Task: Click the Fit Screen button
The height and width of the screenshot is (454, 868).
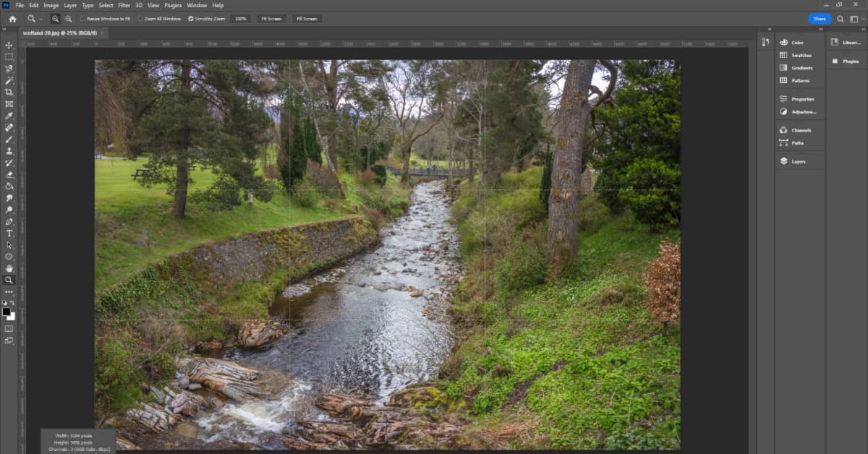Action: point(271,19)
